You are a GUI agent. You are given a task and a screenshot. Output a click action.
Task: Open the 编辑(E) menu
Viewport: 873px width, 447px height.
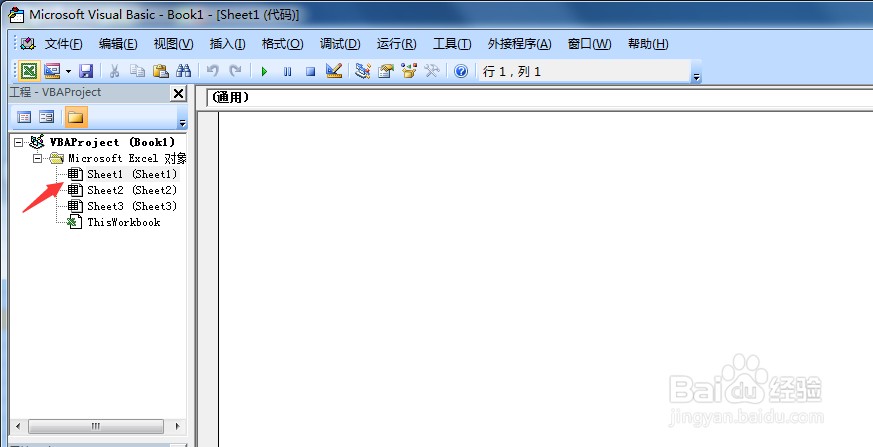pos(118,44)
